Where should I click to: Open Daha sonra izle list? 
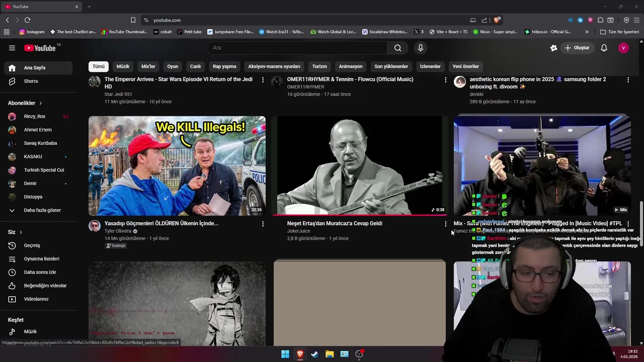[x=38, y=272]
